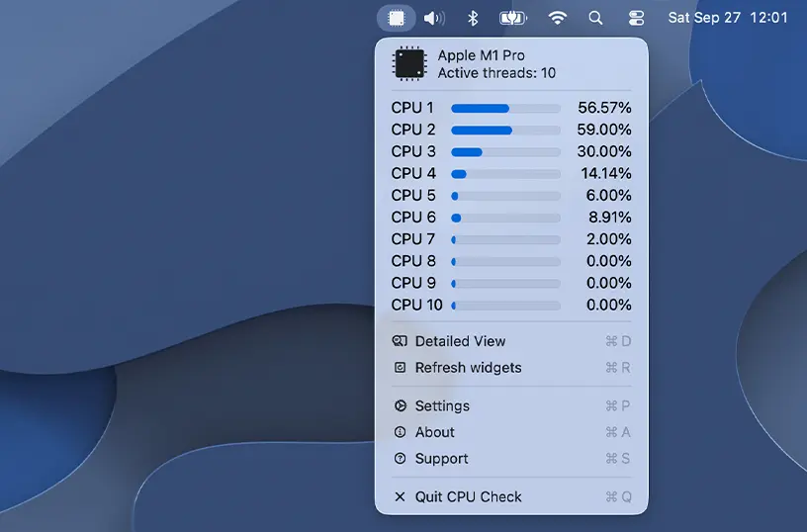This screenshot has height=532, width=807.
Task: Click the Support menu option
Action: tap(442, 459)
